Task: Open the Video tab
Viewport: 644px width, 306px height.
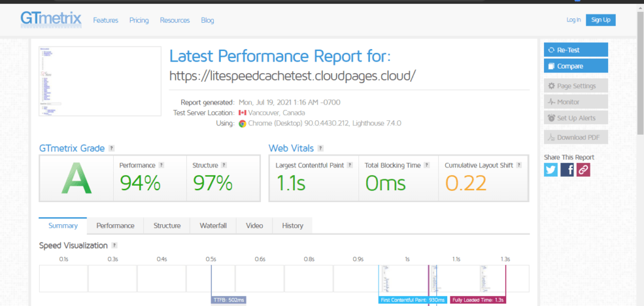Action: coord(254,225)
